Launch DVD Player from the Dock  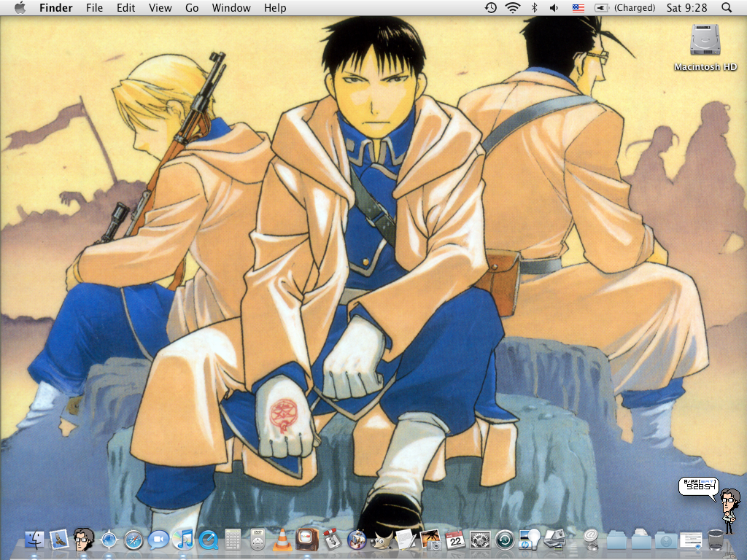[258, 540]
